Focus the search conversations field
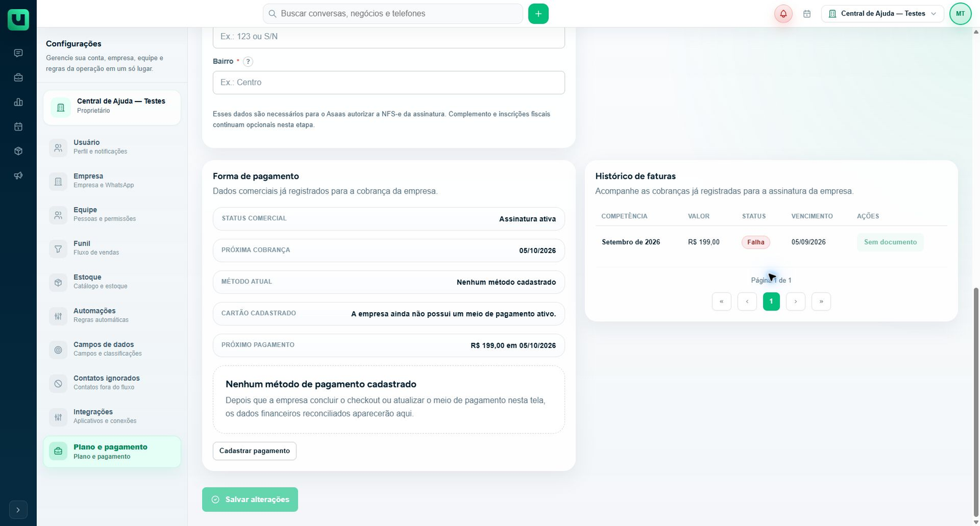Screen dimensions: 980x526 pos(393,13)
